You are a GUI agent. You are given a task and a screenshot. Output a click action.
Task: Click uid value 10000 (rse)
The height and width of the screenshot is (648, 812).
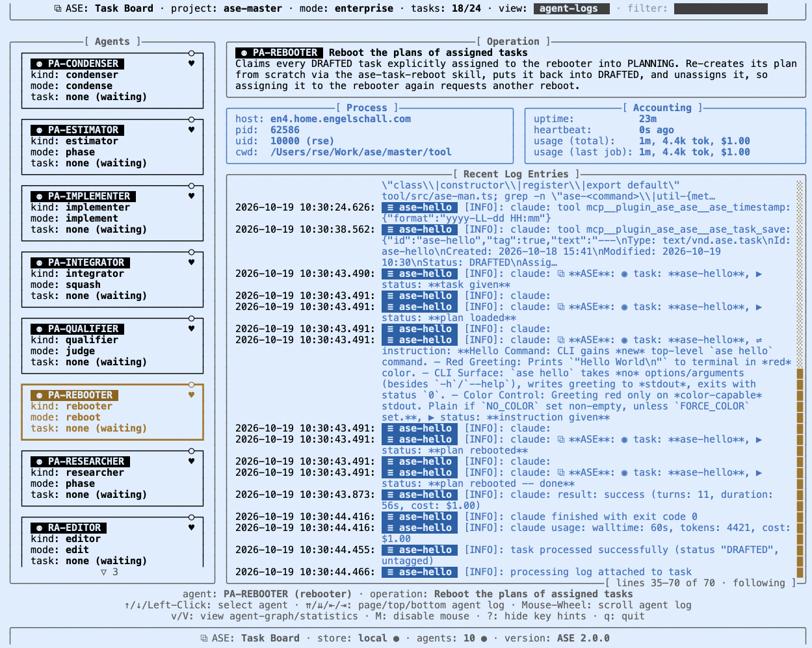click(302, 141)
